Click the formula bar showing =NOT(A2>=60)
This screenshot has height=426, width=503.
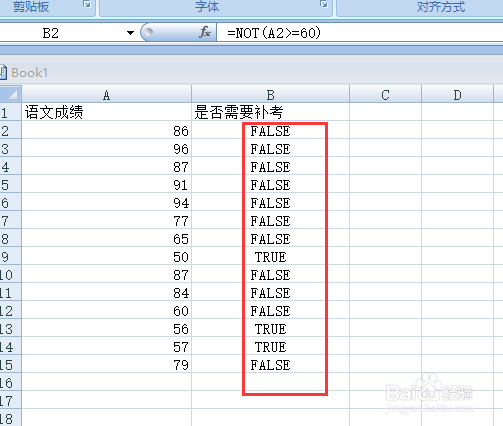[x=360, y=33]
